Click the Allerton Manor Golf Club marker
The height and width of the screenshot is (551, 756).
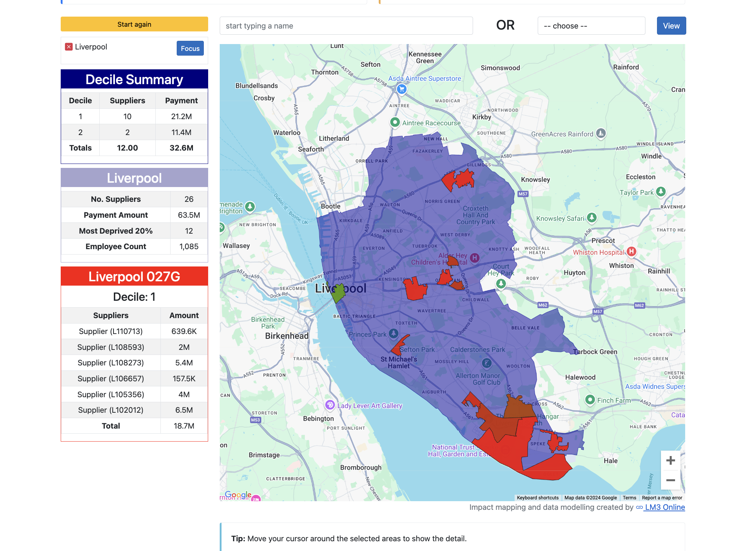pos(487,363)
